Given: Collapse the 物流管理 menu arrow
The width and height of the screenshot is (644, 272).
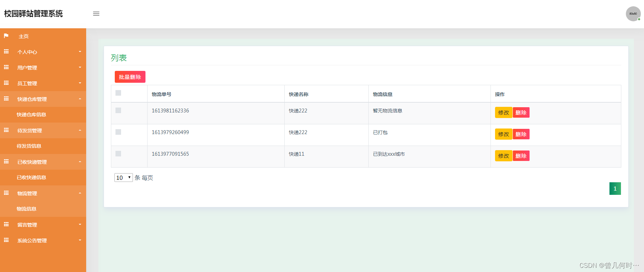Looking at the screenshot, I should 80,193.
